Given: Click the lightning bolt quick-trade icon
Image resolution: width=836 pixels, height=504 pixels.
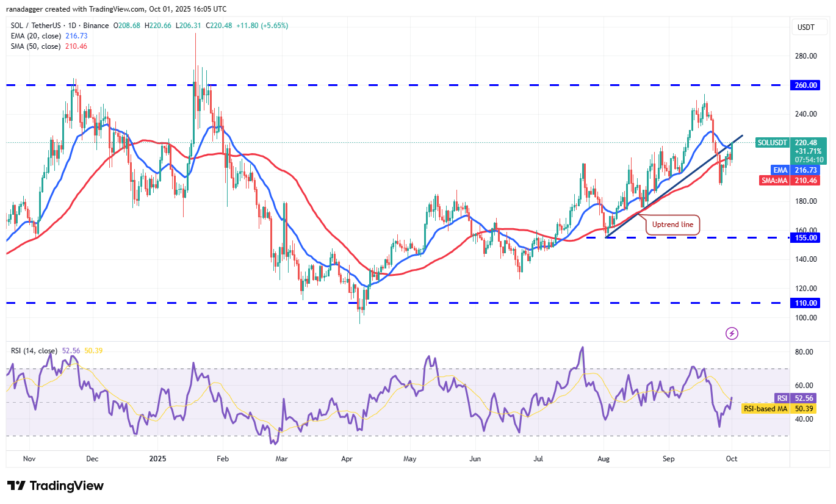Looking at the screenshot, I should pyautogui.click(x=731, y=333).
